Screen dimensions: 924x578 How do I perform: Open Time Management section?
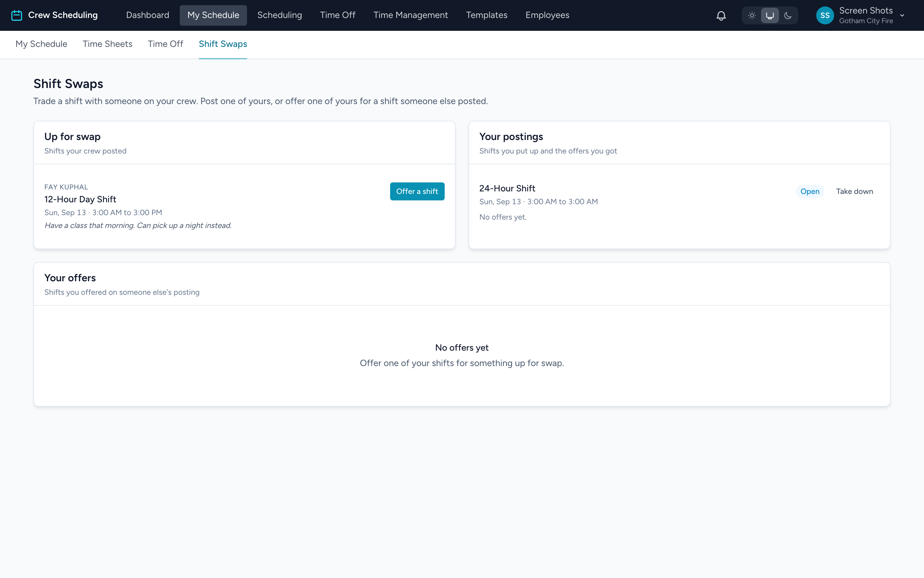point(410,15)
